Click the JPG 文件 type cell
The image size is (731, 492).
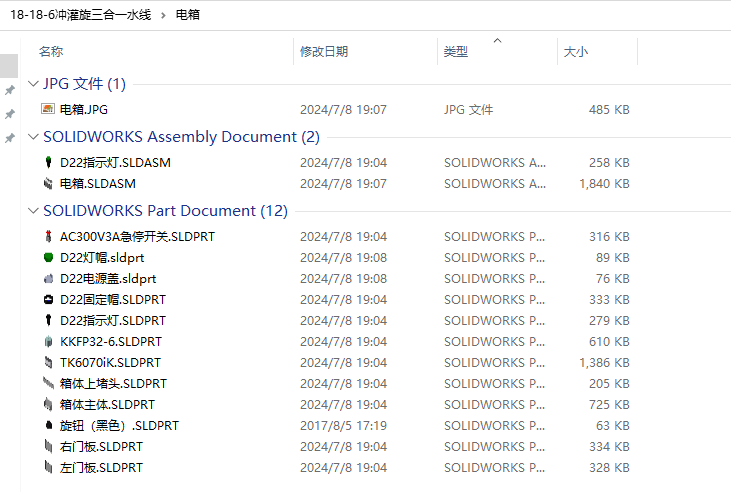click(x=469, y=109)
